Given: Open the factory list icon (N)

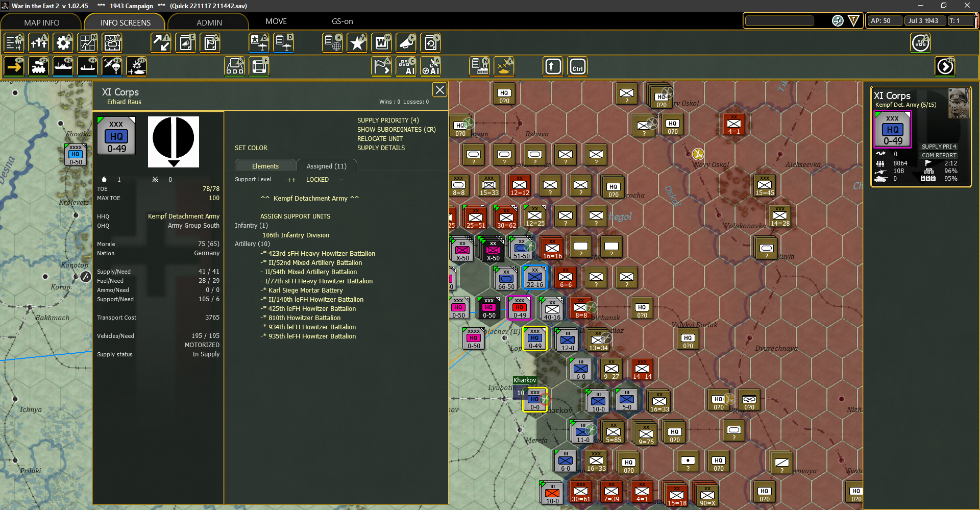Looking at the screenshot, I should (x=479, y=66).
